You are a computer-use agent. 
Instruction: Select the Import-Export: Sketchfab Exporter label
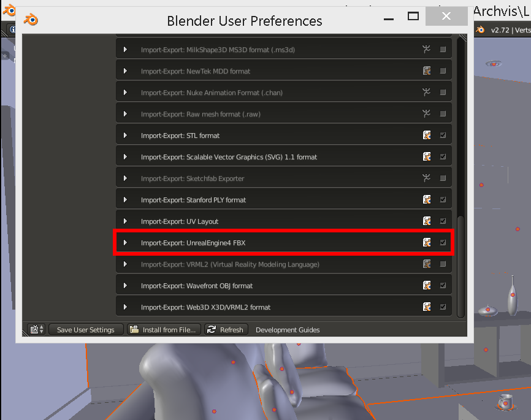193,178
